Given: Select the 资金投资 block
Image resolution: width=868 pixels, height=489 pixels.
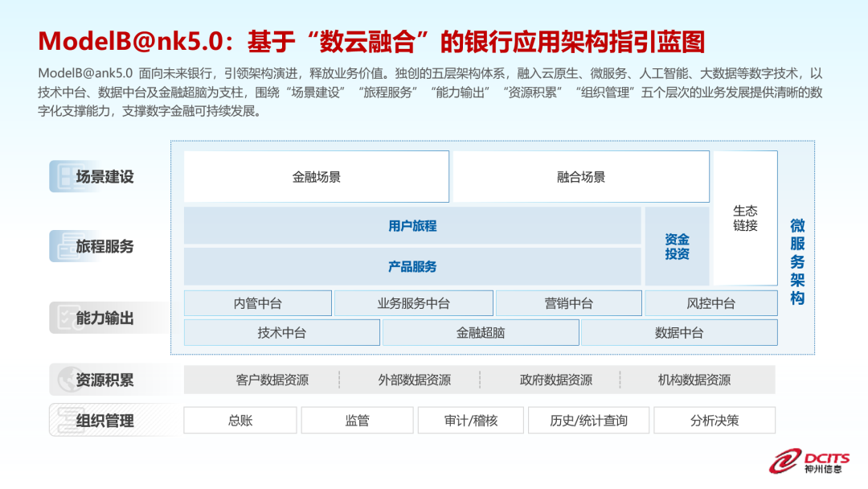Looking at the screenshot, I should point(677,246).
